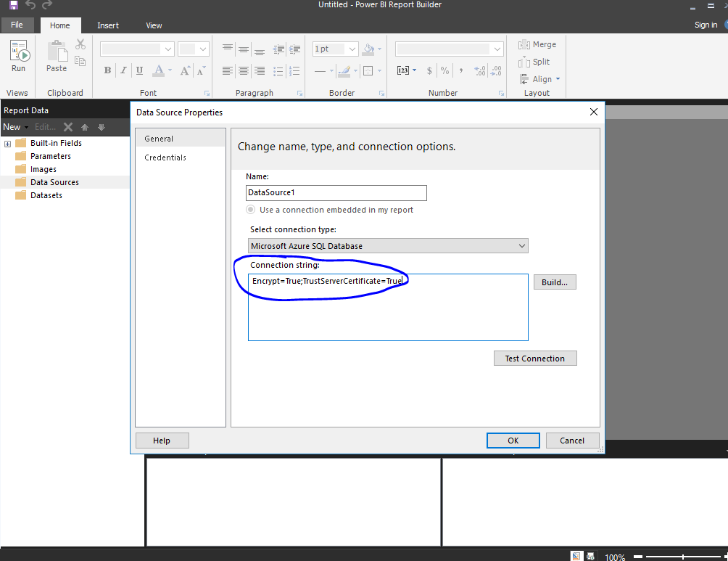This screenshot has width=728, height=561.
Task: Select 'Use a connection embedded in my report'
Action: [x=251, y=210]
